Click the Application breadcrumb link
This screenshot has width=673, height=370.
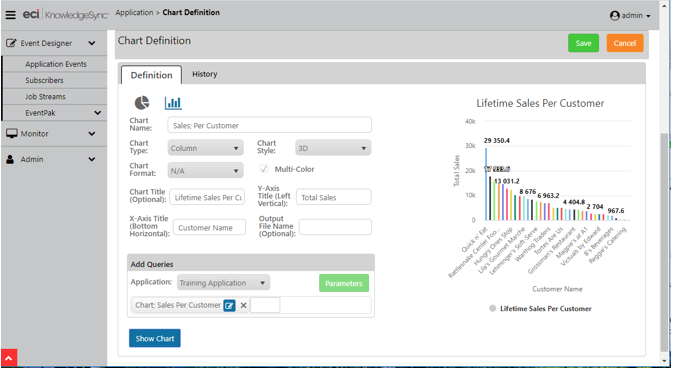(134, 12)
